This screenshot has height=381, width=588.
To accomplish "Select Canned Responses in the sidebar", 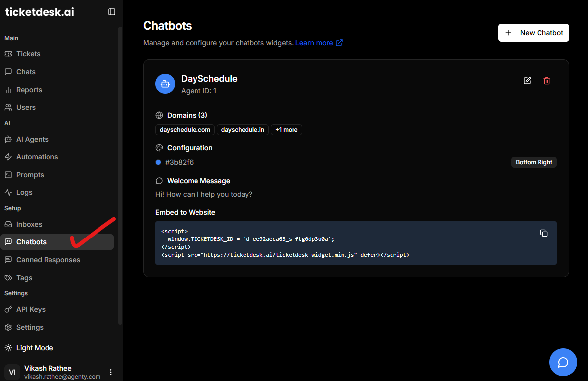I will (48, 260).
